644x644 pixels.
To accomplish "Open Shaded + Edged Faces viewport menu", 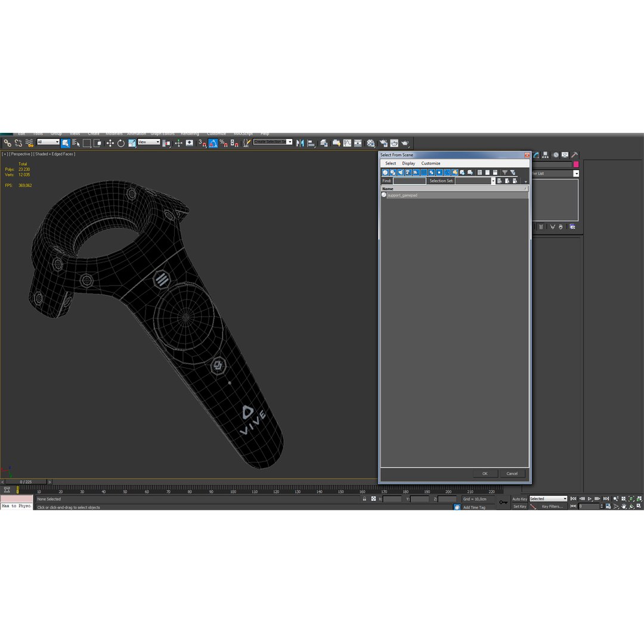I will click(55, 154).
